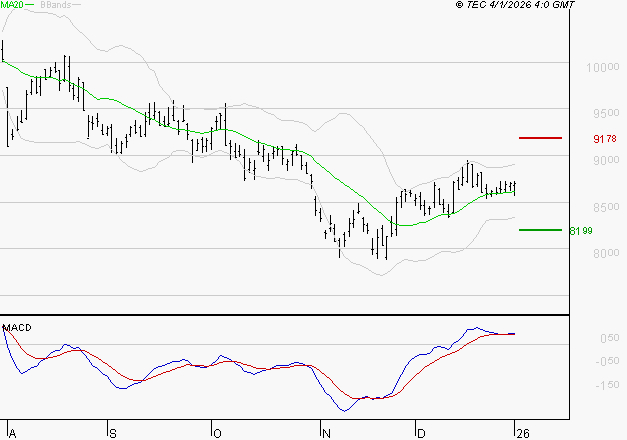Click the O month marker on time axis
627x440 pixels.
[217, 434]
